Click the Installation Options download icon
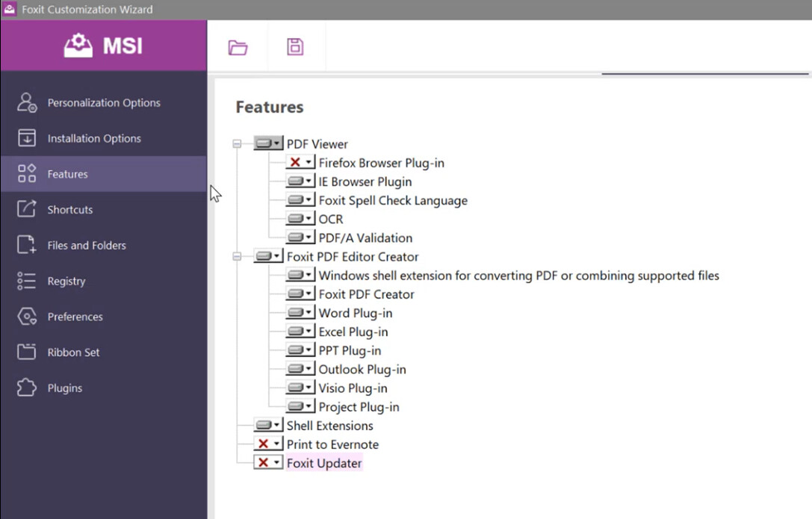This screenshot has width=812, height=519. tap(27, 138)
